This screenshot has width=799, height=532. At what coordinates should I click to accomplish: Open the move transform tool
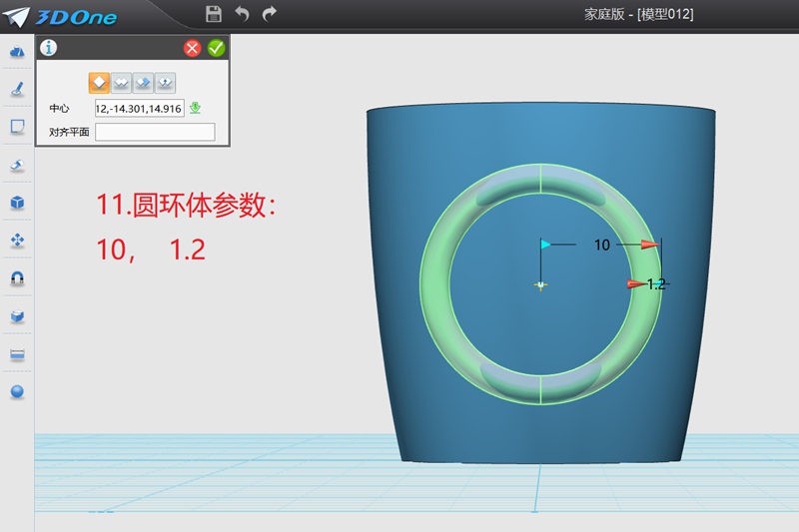pos(17,240)
